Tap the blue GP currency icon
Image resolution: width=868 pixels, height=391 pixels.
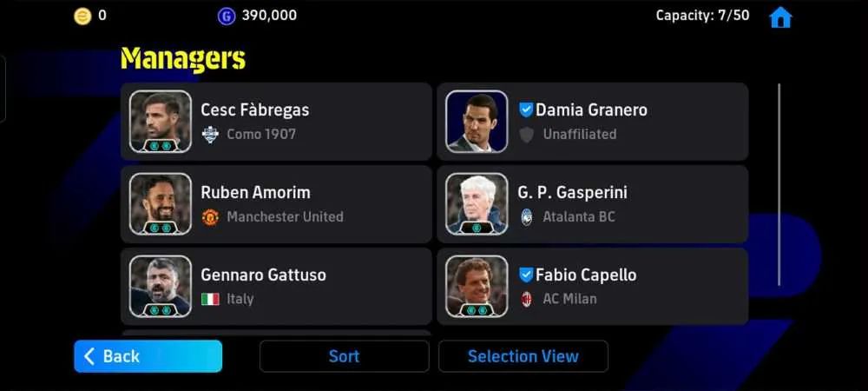tap(226, 16)
